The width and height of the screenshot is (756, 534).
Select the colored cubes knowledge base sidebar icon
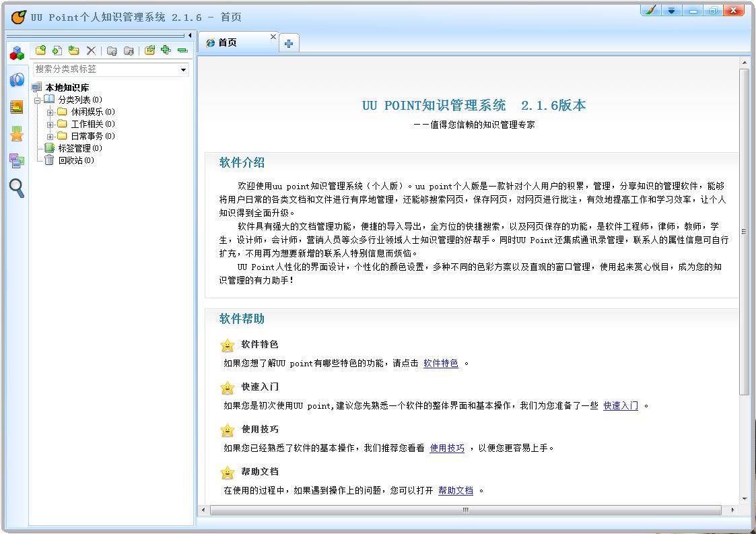click(17, 54)
